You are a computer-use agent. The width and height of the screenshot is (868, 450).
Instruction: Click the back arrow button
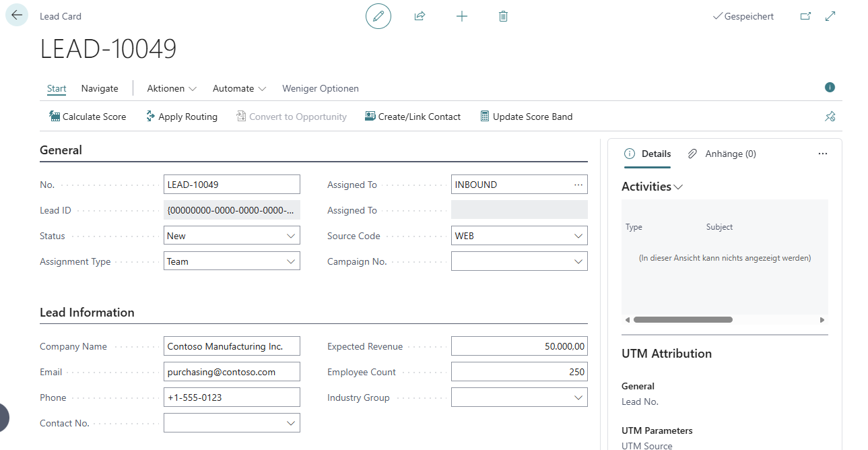click(17, 15)
